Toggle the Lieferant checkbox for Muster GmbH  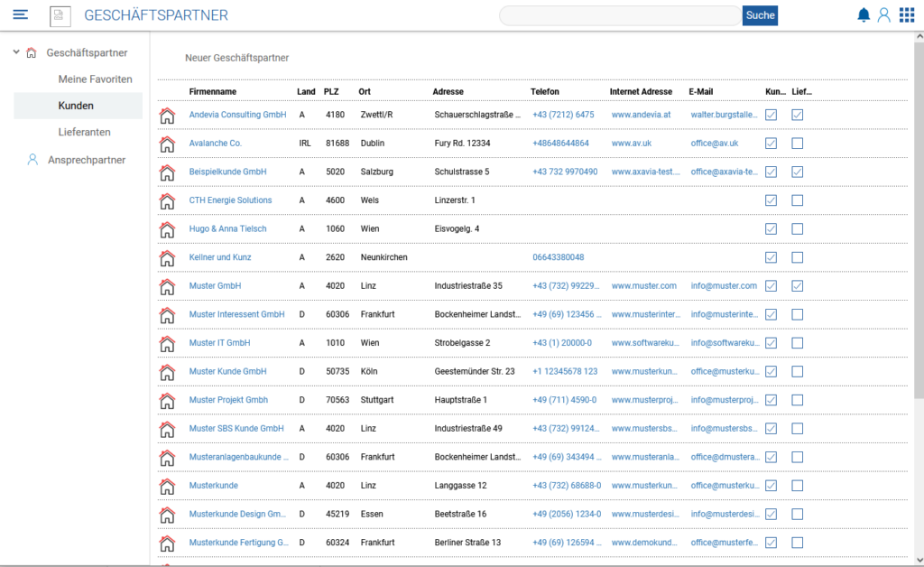click(798, 286)
